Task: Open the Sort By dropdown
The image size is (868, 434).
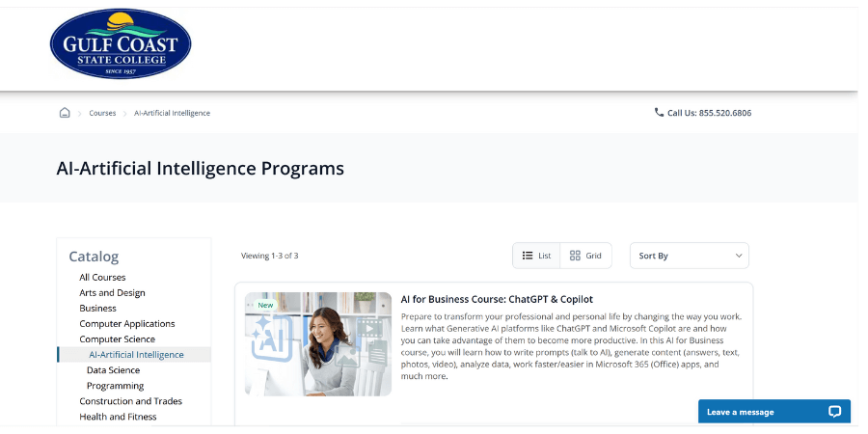Action: [x=690, y=256]
